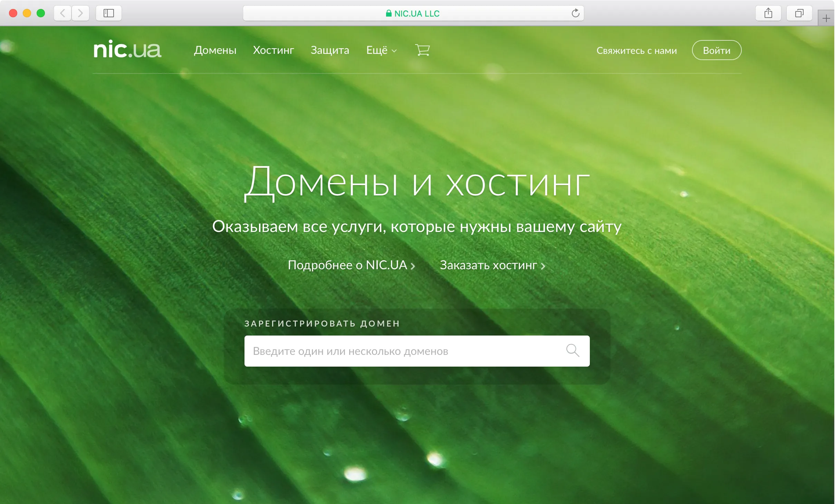This screenshot has width=835, height=504.
Task: Toggle the browser sidebar
Action: click(108, 13)
